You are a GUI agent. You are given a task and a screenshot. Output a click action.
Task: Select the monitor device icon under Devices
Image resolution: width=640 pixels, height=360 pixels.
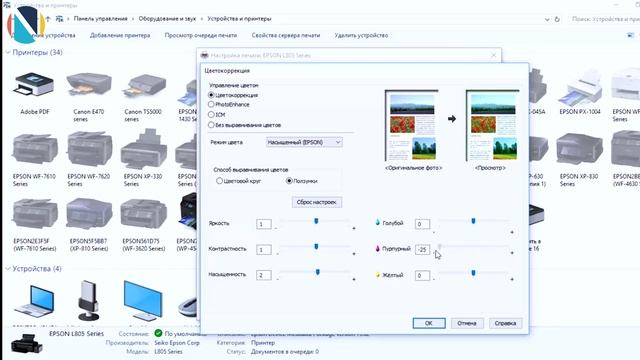(x=143, y=300)
